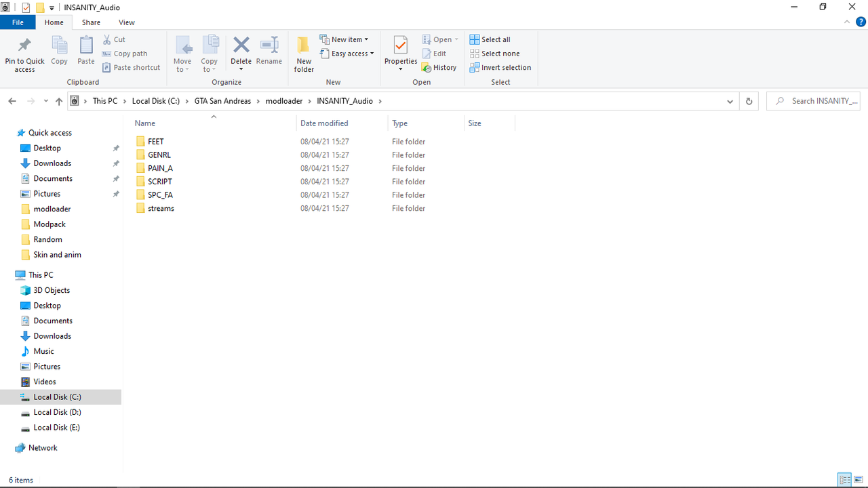This screenshot has height=488, width=868.
Task: Click Select none
Action: coord(494,54)
